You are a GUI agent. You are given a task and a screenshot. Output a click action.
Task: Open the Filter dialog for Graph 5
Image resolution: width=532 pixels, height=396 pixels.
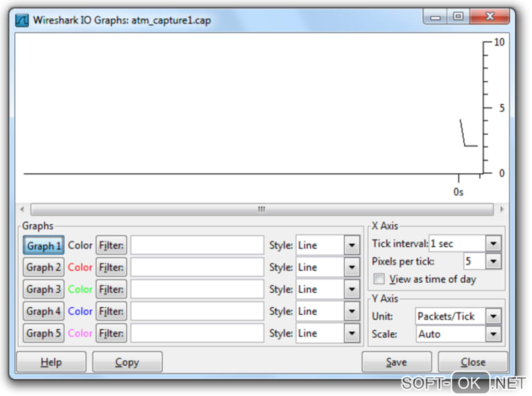coord(111,333)
